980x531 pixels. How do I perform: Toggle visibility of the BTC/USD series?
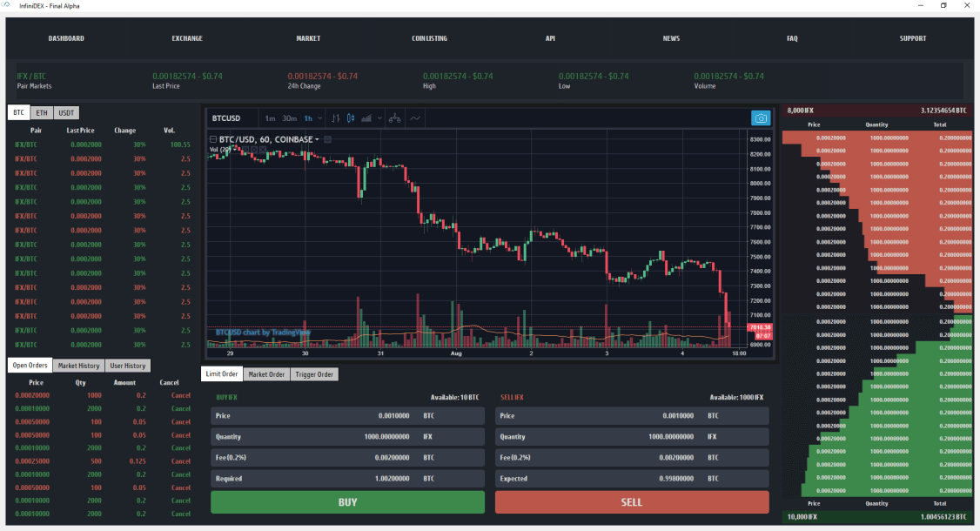pyautogui.click(x=327, y=139)
